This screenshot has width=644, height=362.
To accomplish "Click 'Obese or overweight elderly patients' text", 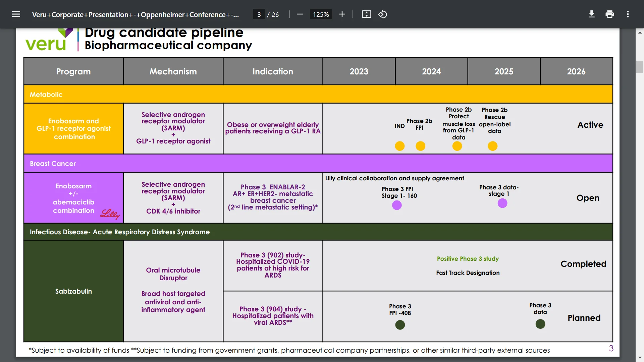I will click(x=273, y=128).
